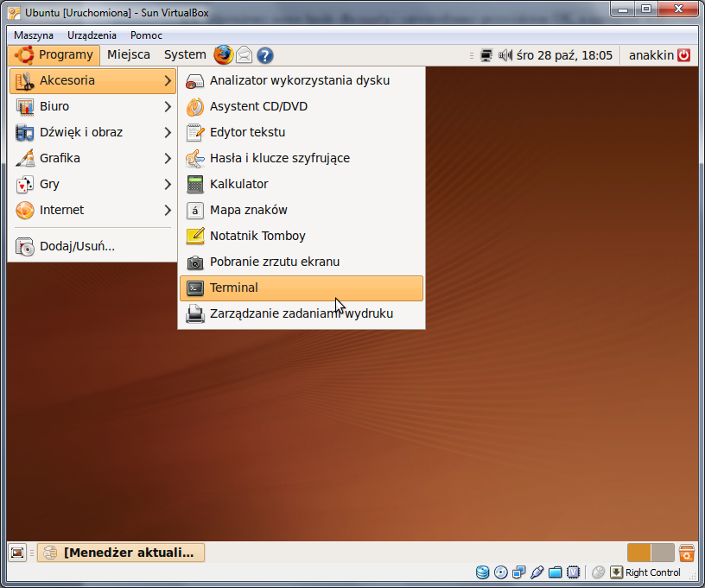Click the VirtualBox shared folders status icon
This screenshot has width=705, height=588.
(556, 572)
